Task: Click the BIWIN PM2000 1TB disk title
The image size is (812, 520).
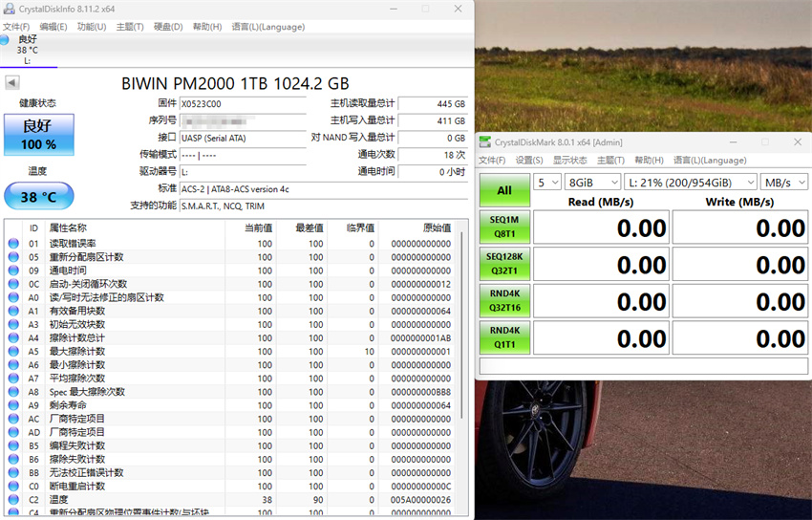Action: 235,83
